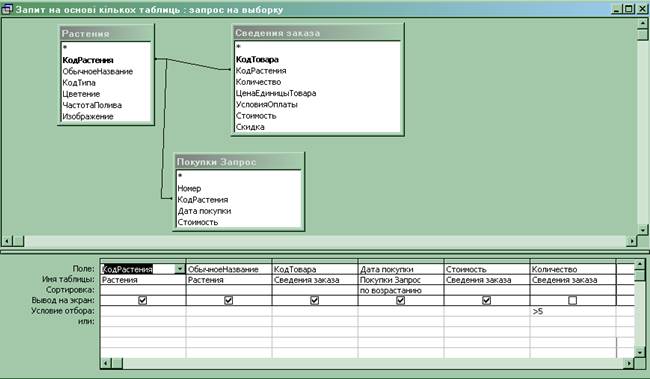Uncheck display box for Дата покупки column
The image size is (650, 379).
pos(400,300)
